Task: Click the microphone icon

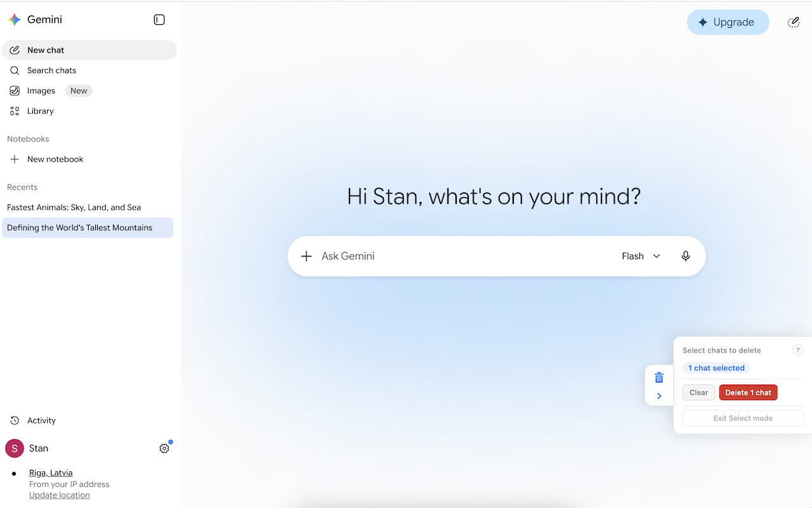Action: tap(686, 257)
